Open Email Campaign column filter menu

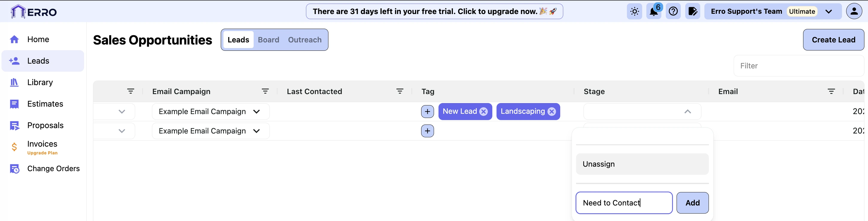(x=265, y=91)
